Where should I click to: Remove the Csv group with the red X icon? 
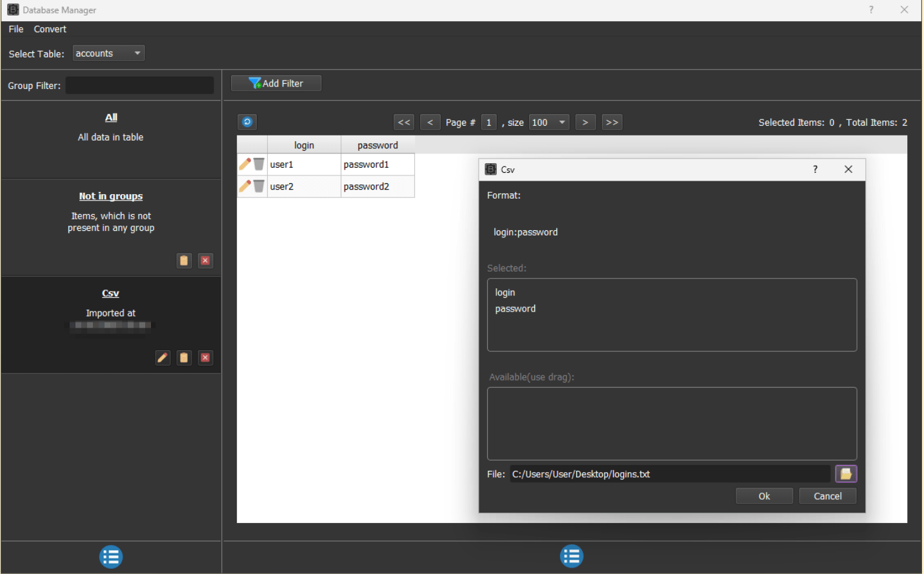pyautogui.click(x=205, y=357)
